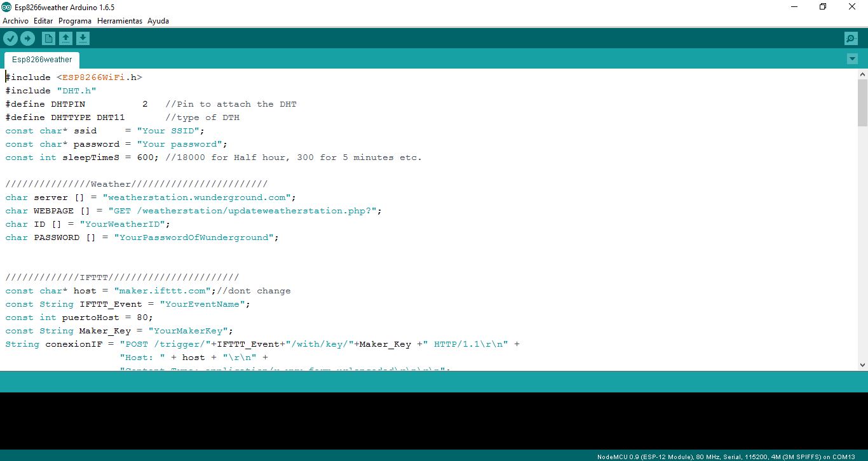Click the "Host: " string literal
Screen dimensions: 868x461
142,357
